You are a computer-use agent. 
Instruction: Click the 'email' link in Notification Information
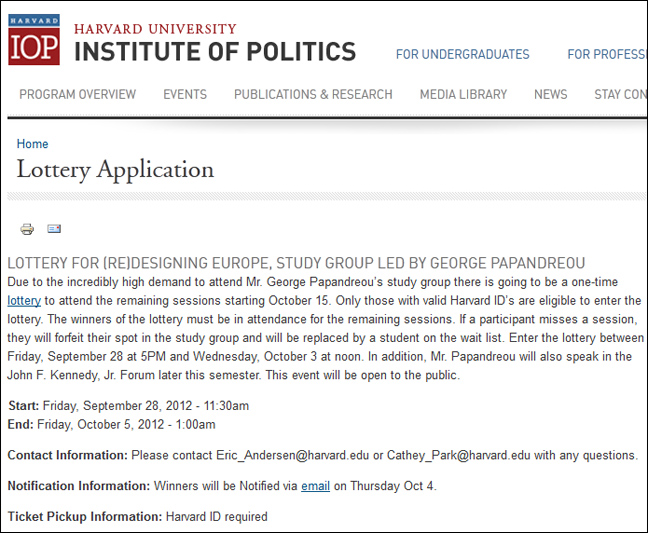(315, 486)
